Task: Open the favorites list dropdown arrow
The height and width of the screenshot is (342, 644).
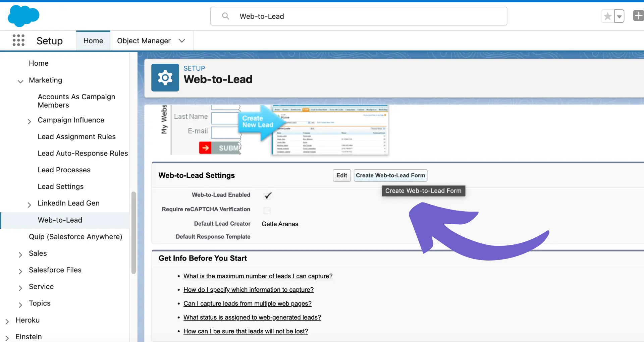Action: [619, 16]
